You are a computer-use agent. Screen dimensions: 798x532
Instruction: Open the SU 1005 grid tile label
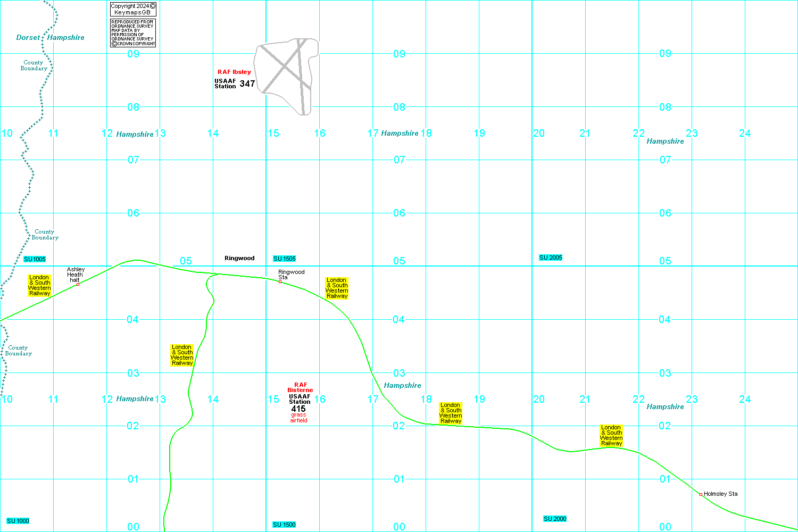pyautogui.click(x=35, y=259)
